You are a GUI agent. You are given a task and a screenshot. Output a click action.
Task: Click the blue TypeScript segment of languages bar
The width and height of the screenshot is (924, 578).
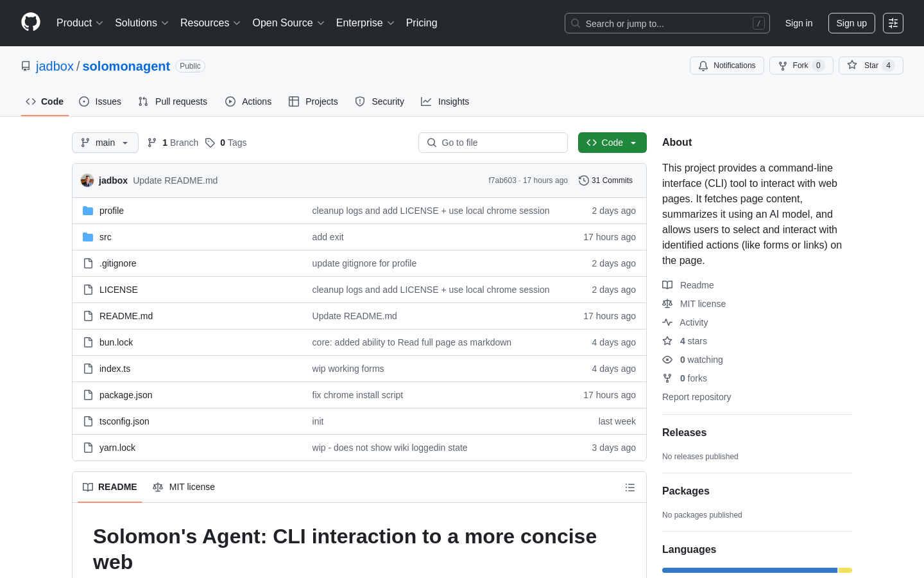pos(749,570)
